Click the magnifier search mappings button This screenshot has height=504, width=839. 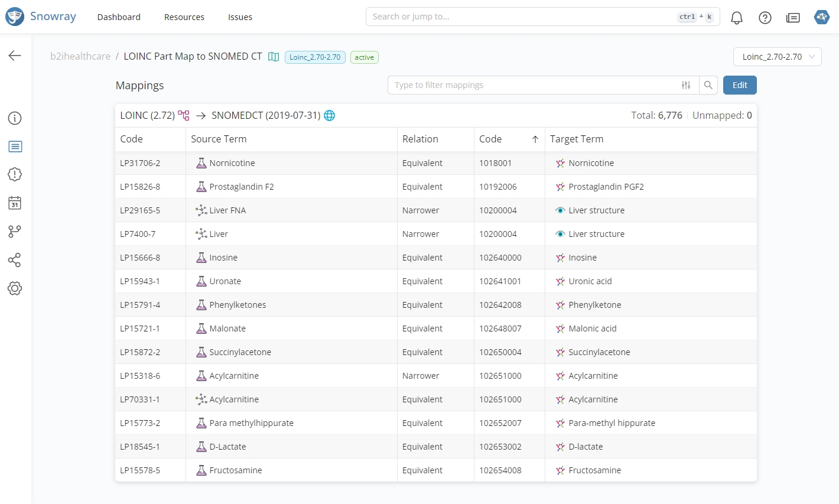click(708, 85)
